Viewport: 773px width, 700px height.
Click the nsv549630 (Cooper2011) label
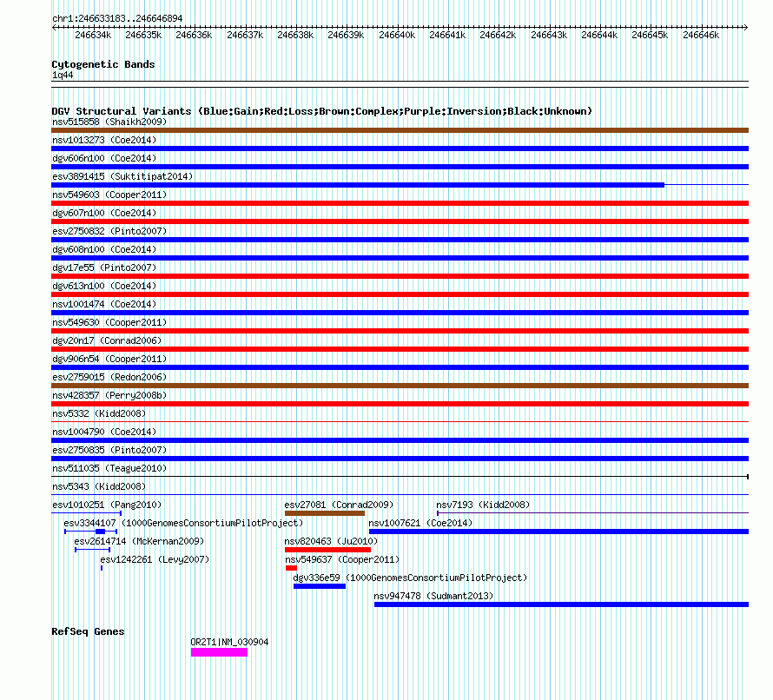(x=109, y=322)
